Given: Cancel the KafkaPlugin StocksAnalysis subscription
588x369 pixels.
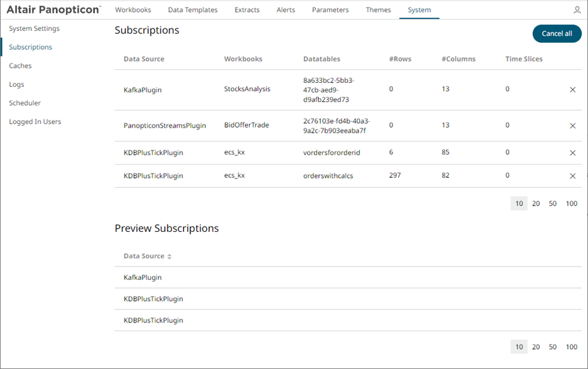Looking at the screenshot, I should coord(572,90).
